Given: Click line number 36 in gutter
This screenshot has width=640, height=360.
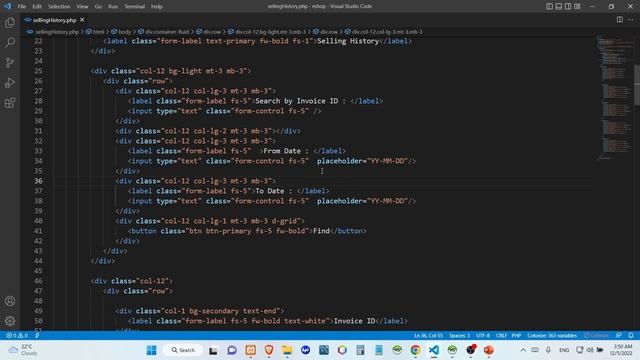Looking at the screenshot, I should click(x=38, y=181).
